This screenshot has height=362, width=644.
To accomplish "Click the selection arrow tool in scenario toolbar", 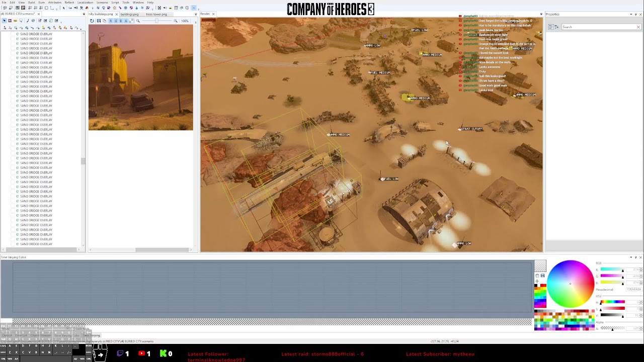I will click(5, 21).
